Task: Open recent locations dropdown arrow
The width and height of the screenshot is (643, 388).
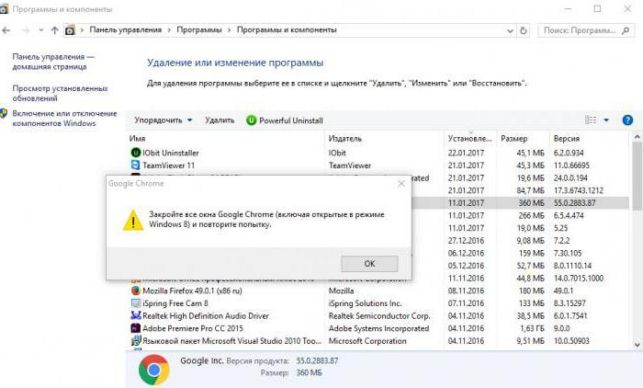Action: coord(41,30)
